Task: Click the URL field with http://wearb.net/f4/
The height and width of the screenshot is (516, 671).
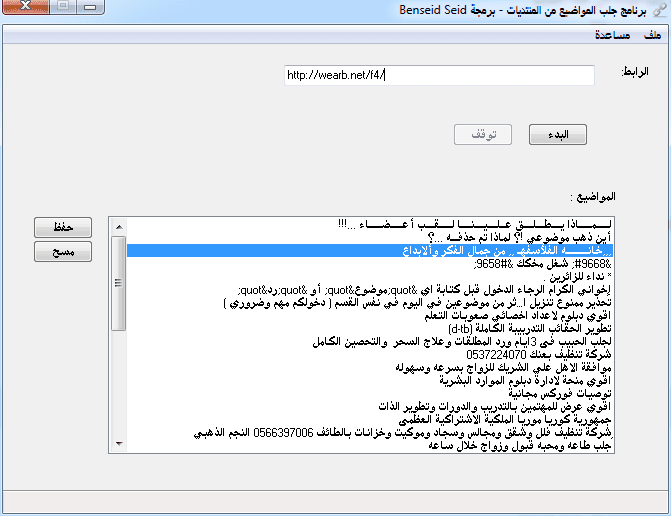Action: 439,75
